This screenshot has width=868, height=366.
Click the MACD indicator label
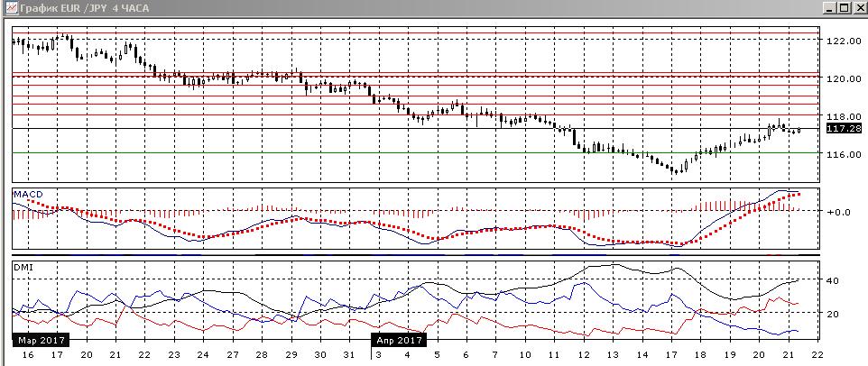28,194
